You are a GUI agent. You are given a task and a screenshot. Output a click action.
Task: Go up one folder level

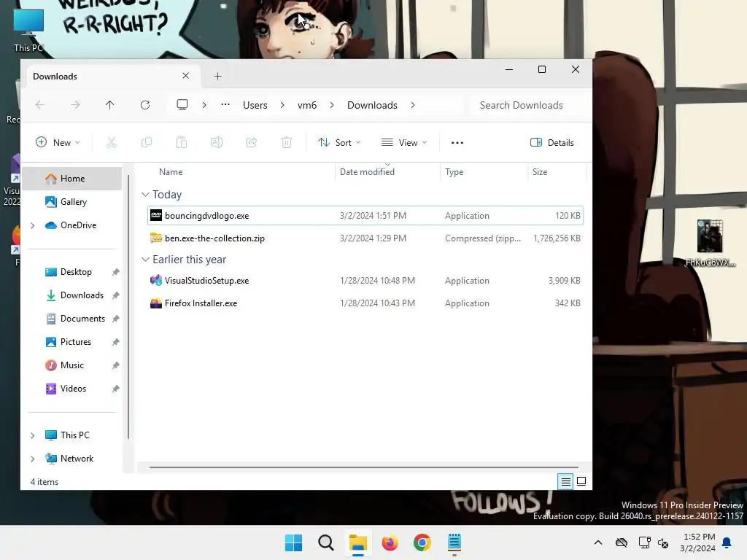110,105
